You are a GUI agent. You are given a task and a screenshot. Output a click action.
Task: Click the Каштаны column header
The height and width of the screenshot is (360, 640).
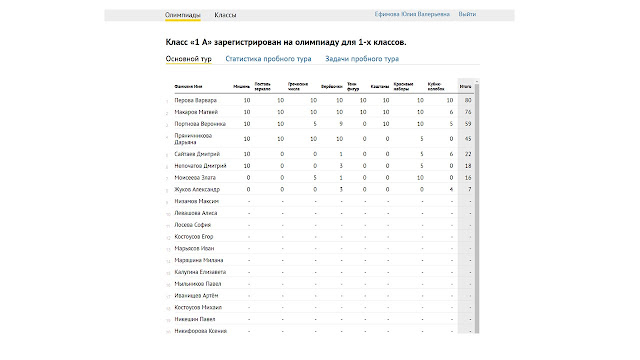tap(380, 87)
